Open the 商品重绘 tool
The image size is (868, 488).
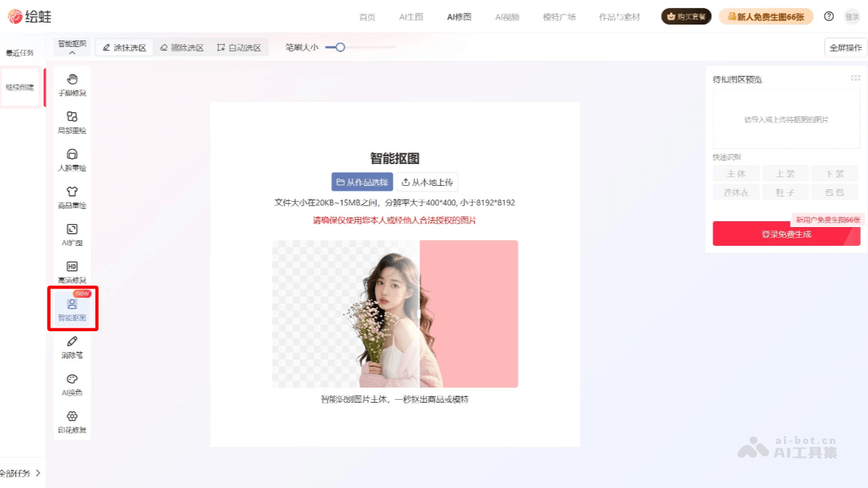[72, 197]
